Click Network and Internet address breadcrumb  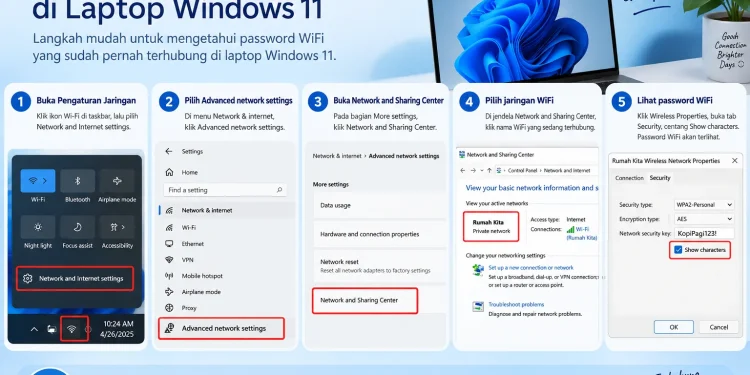(x=567, y=170)
